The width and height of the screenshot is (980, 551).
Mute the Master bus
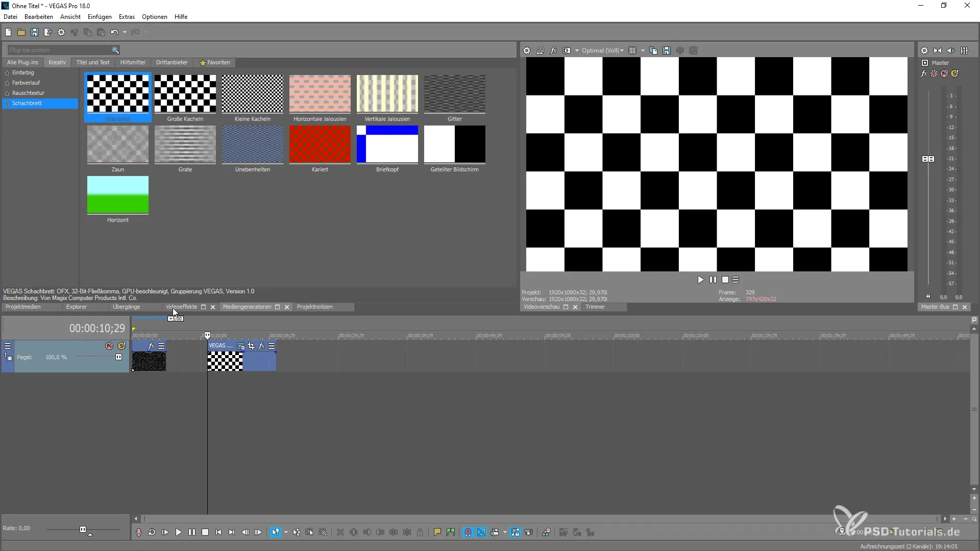[x=944, y=73]
